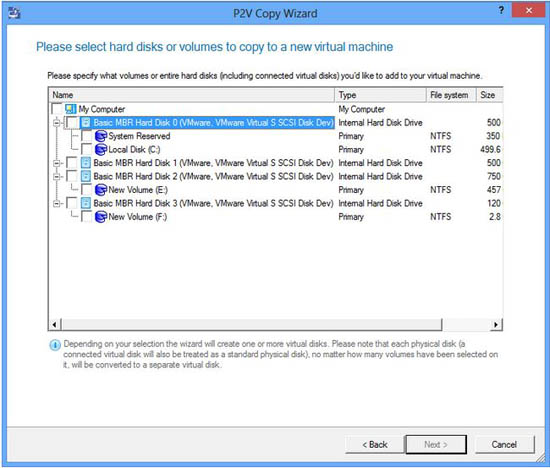550x468 pixels.
Task: Collapse the Basic MBR Hard Disk 3 node
Action: [56, 203]
